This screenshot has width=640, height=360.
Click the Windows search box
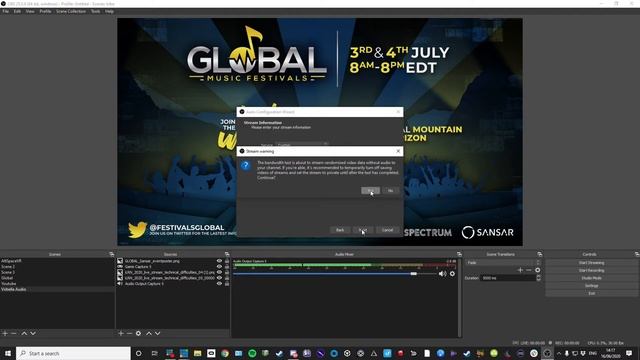73,353
